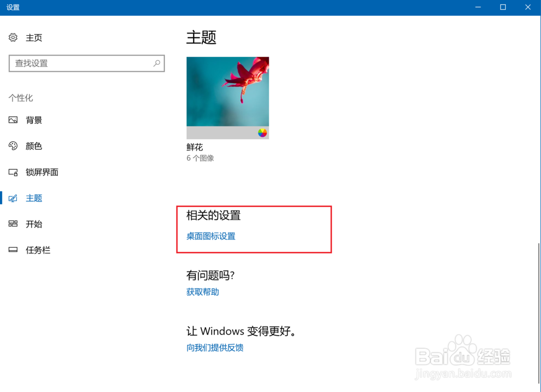Click the Background picture icon

click(x=13, y=120)
